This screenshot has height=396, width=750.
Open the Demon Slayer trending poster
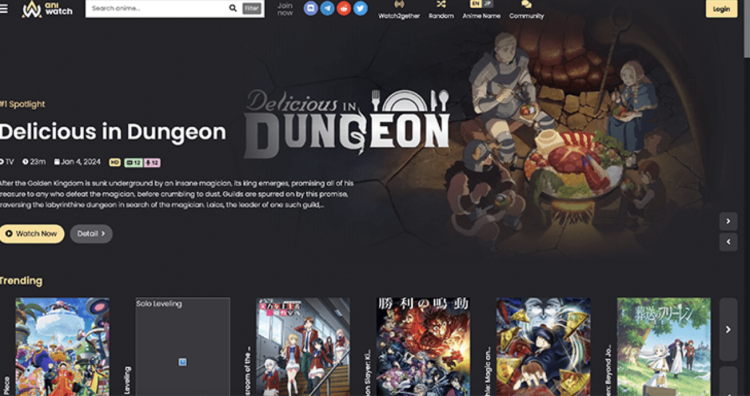click(x=423, y=347)
